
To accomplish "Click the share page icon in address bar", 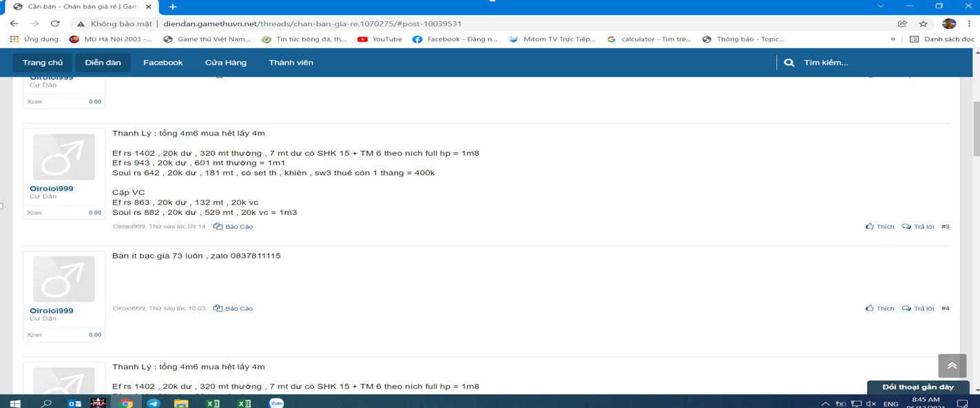I will [x=902, y=23].
